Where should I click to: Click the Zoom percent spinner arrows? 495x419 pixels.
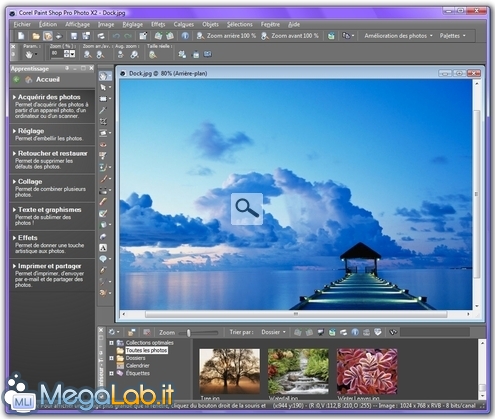pos(67,54)
